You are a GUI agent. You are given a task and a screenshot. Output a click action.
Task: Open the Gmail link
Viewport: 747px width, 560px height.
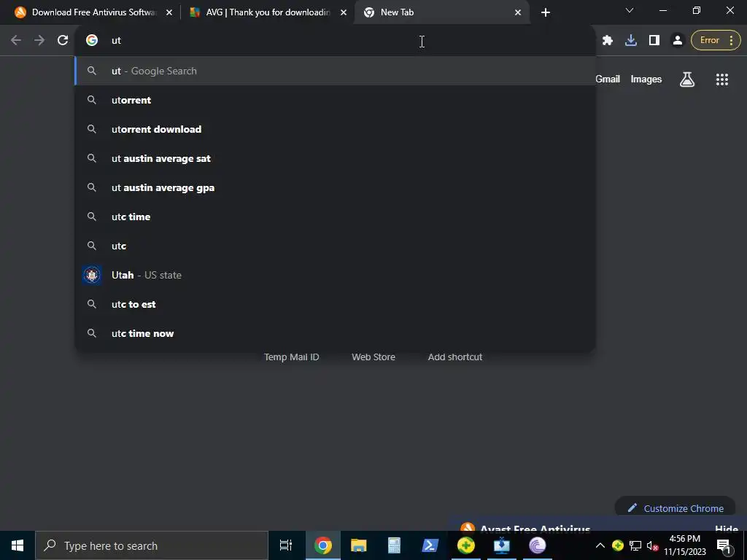tap(608, 79)
